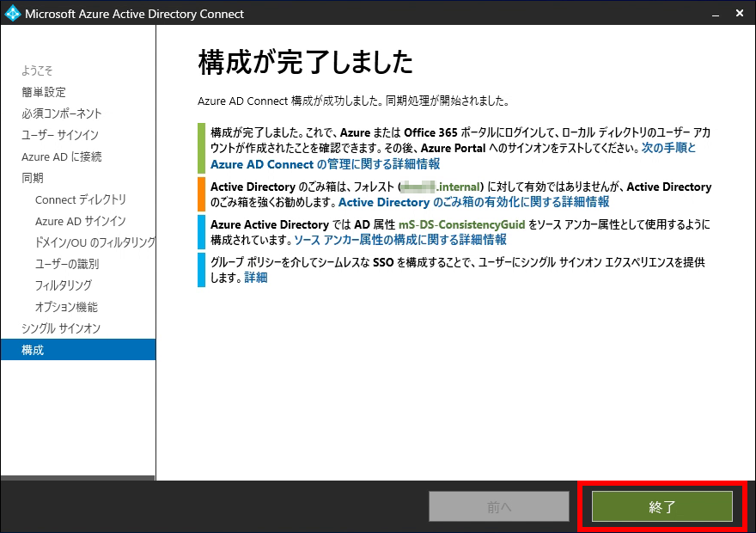
Task: Select フィルタリング sub-step in sidebar
Action: click(x=64, y=285)
